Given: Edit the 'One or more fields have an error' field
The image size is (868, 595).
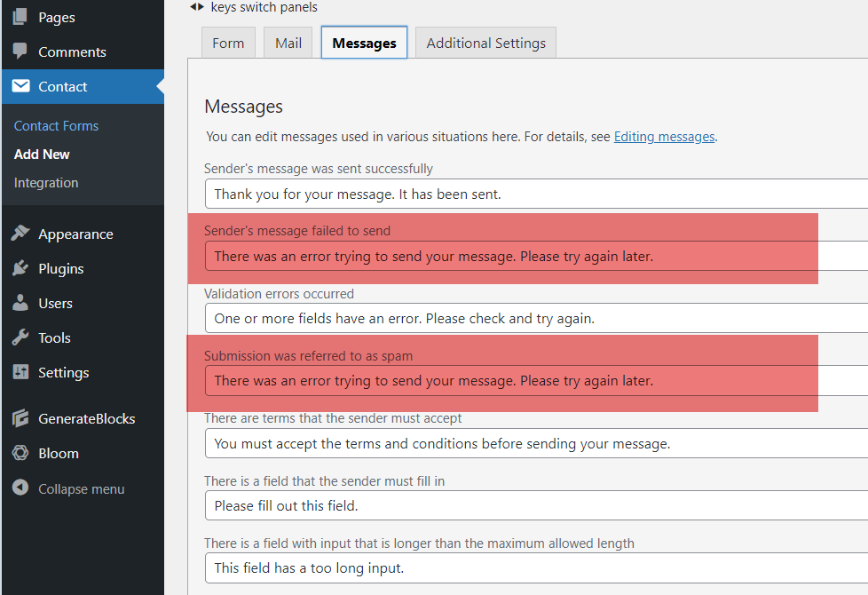Looking at the screenshot, I should pyautogui.click(x=536, y=318).
